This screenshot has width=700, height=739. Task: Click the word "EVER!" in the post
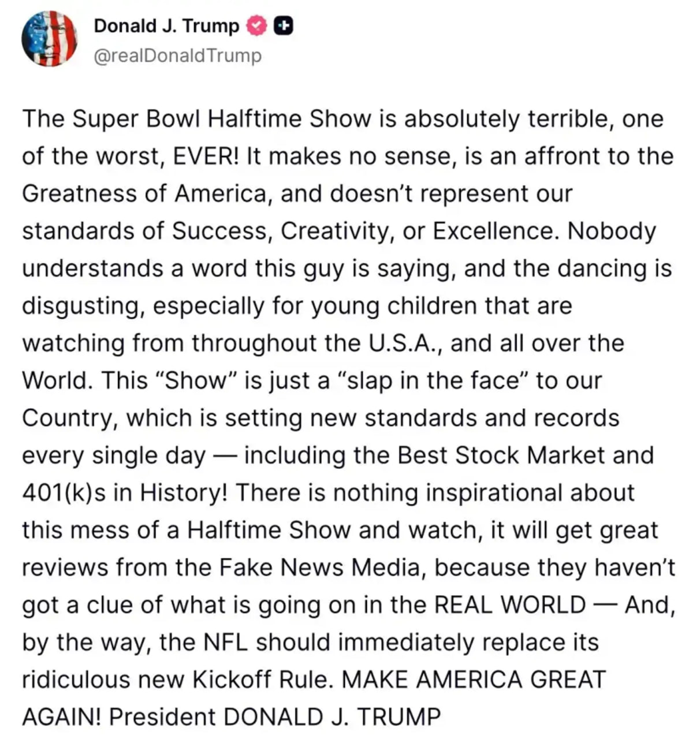(202, 156)
